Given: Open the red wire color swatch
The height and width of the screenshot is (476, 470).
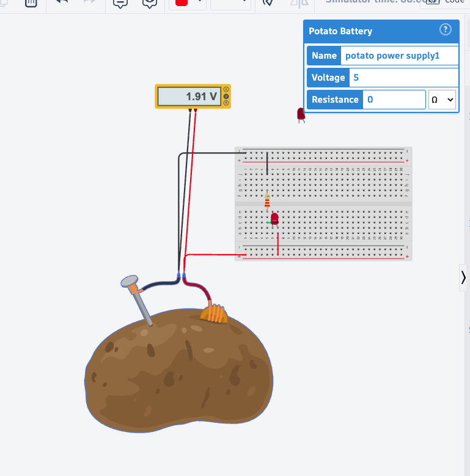Looking at the screenshot, I should [x=182, y=2].
